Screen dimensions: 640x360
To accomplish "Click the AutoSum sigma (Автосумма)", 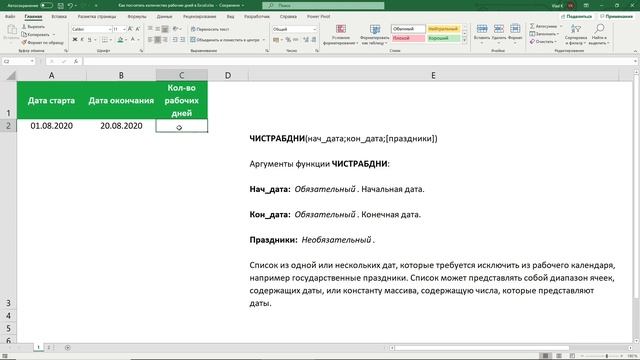I will click(532, 26).
